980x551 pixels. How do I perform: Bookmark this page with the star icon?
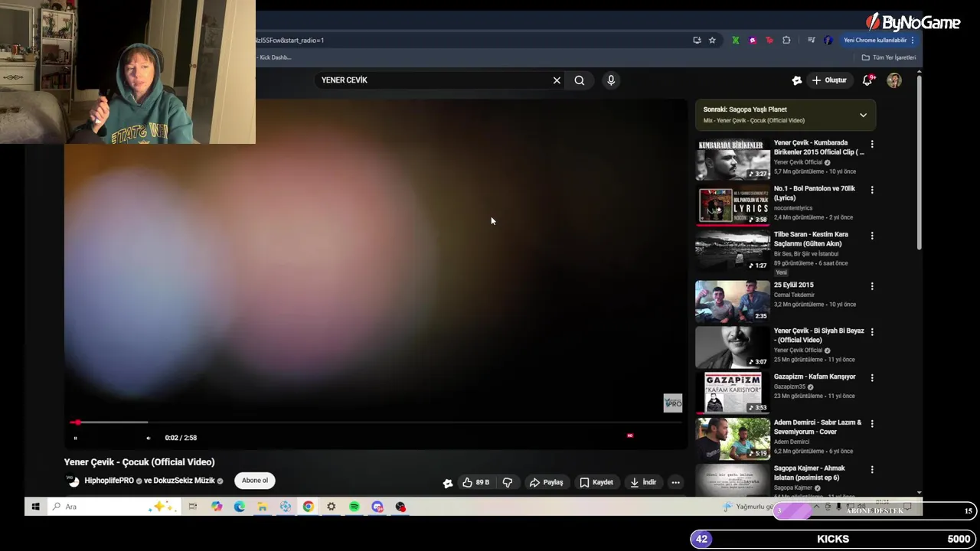[712, 41]
